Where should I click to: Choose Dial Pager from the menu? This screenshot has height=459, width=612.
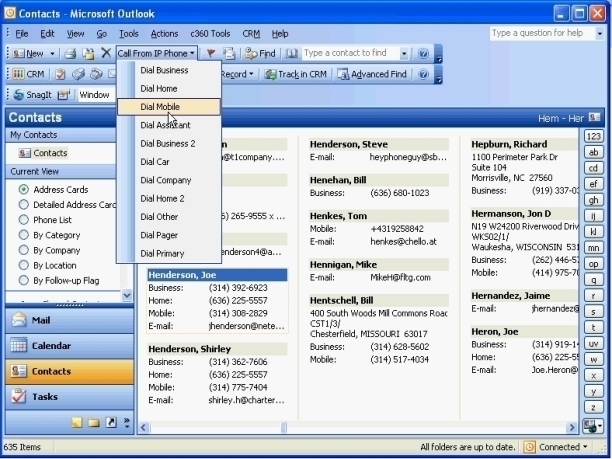[169, 235]
